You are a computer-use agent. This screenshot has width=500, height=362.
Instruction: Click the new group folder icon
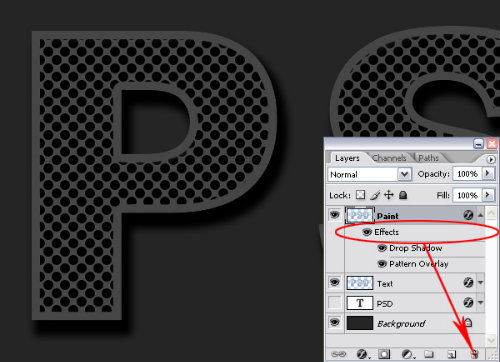tap(429, 354)
